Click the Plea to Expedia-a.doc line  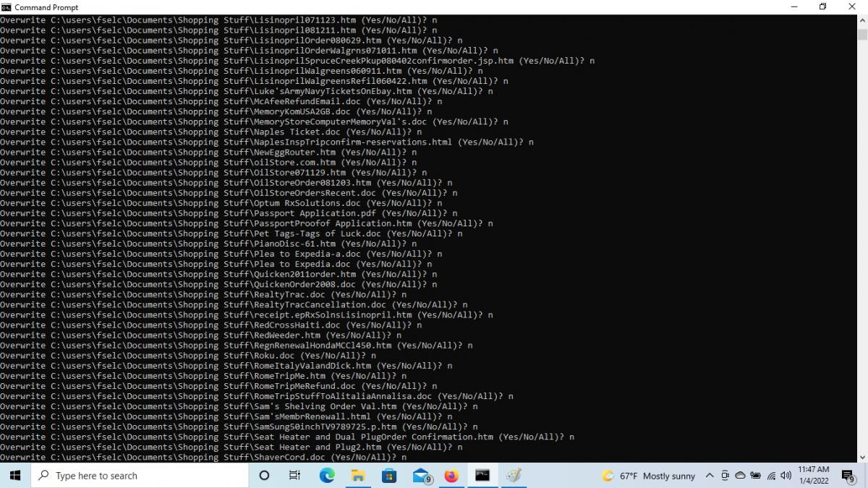coord(221,254)
